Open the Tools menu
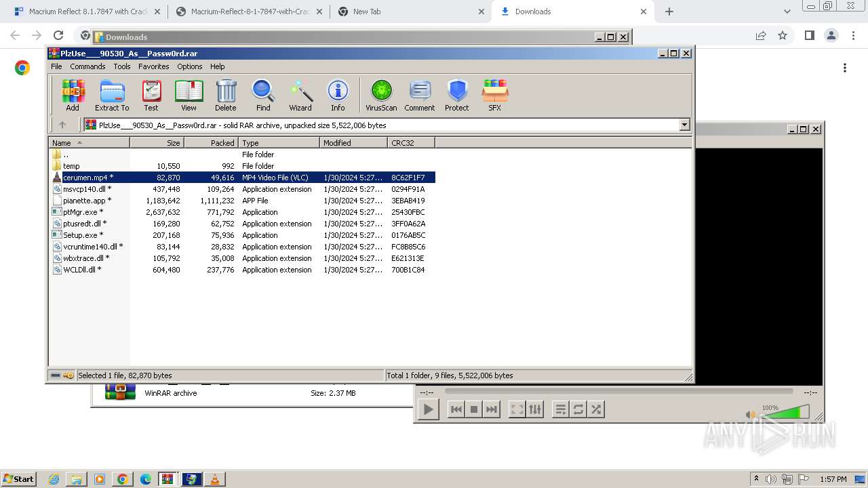Viewport: 868px width, 488px height. point(122,66)
